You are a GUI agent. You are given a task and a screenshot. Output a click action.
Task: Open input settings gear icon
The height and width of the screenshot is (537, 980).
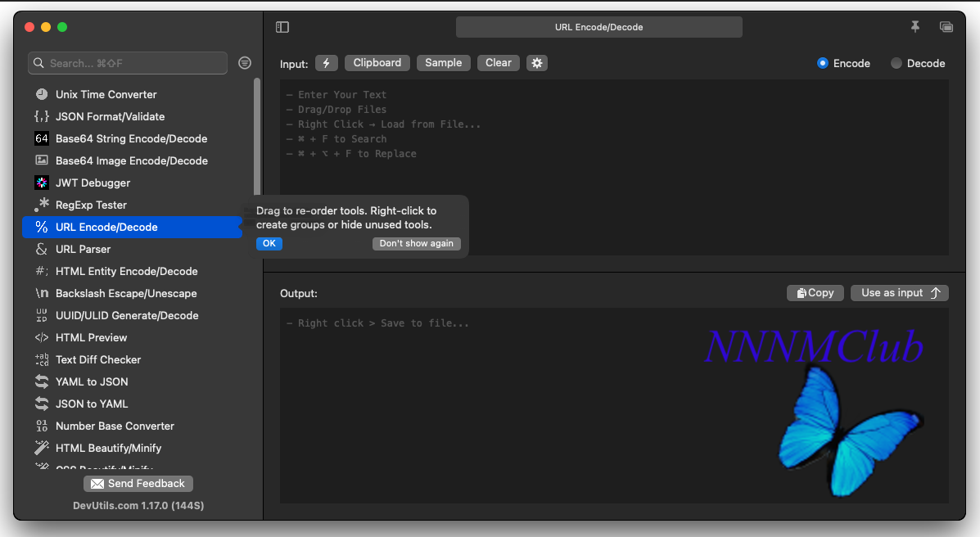coord(536,63)
